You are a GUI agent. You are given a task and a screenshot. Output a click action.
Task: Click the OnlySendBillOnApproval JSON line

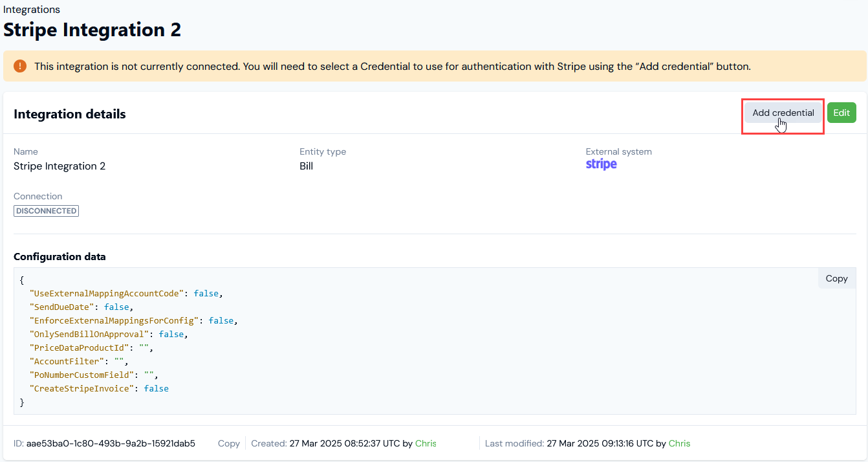click(x=109, y=334)
